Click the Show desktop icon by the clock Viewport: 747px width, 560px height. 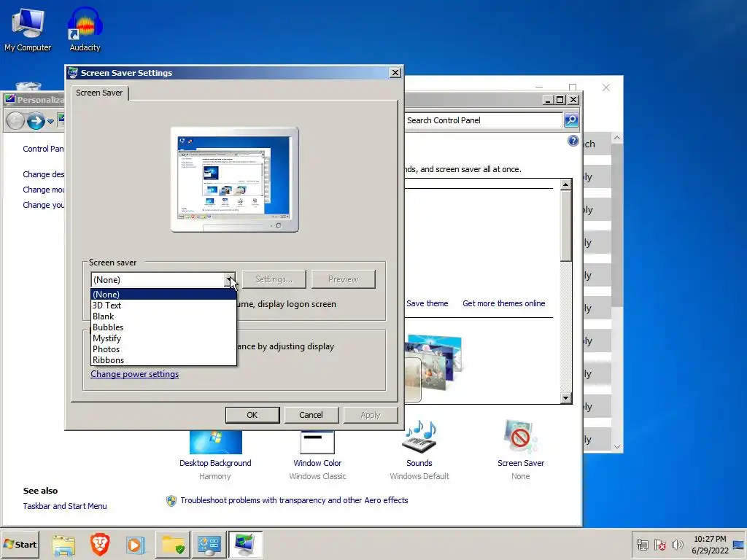point(739,545)
